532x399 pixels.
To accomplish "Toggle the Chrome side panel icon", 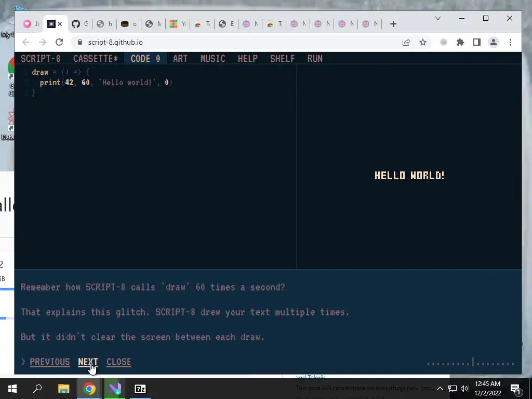I will tap(477, 42).
